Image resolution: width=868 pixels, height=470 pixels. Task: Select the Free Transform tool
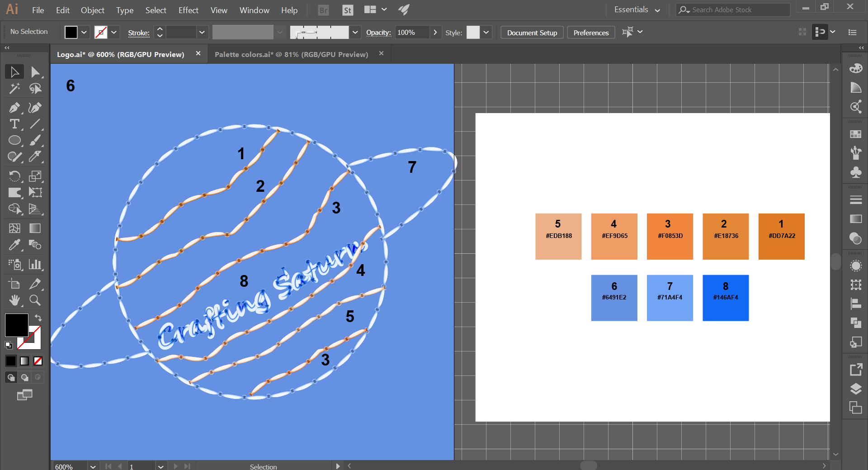click(35, 192)
